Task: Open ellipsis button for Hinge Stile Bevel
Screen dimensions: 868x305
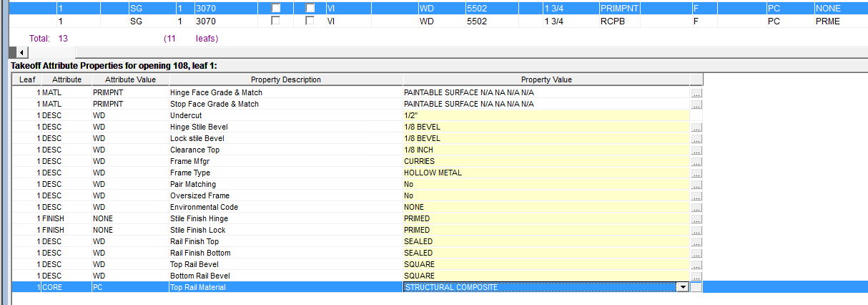Action: (696, 127)
